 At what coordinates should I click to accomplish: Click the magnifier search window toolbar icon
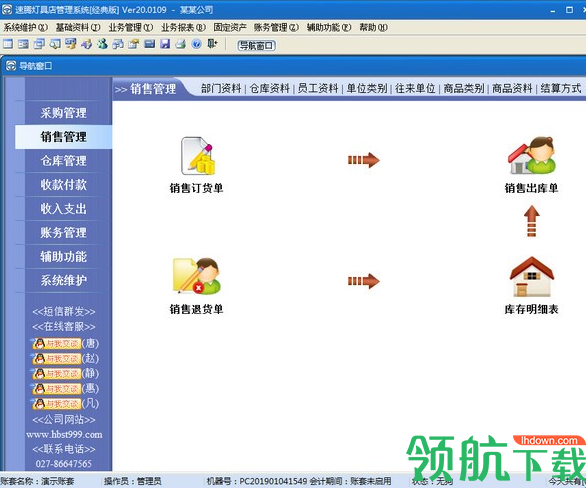click(55, 44)
